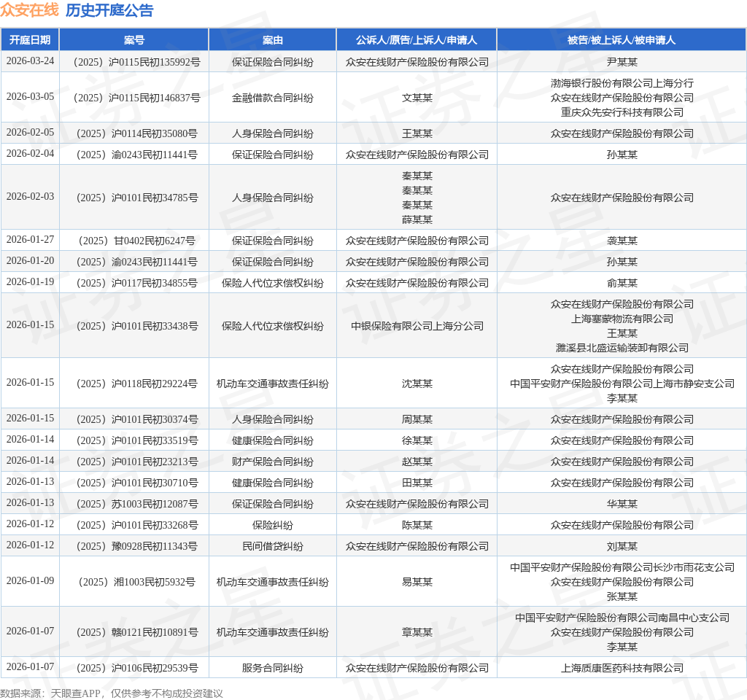The width and height of the screenshot is (747, 700).
Task: Click plaintiff 周某某
Action: 417,419
